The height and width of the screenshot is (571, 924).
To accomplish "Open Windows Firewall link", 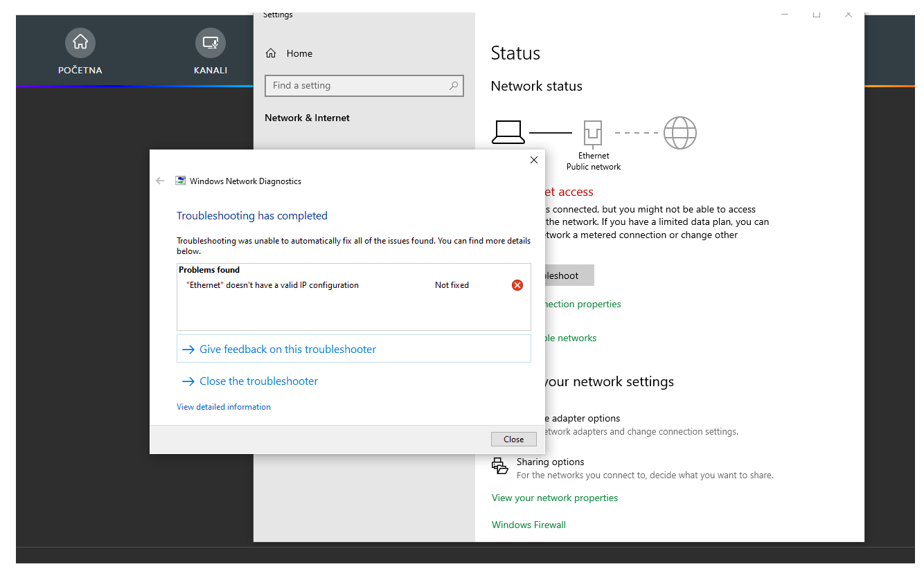I will 528,525.
